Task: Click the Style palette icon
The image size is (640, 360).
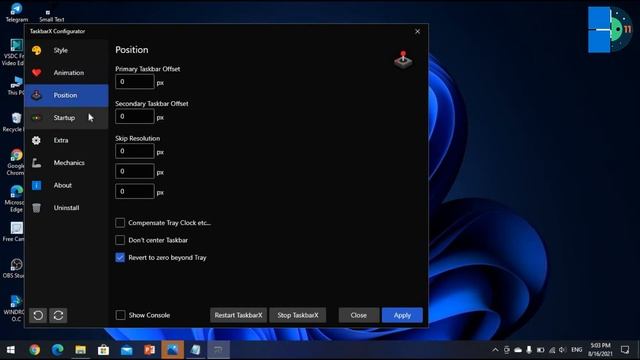Action: click(37, 50)
